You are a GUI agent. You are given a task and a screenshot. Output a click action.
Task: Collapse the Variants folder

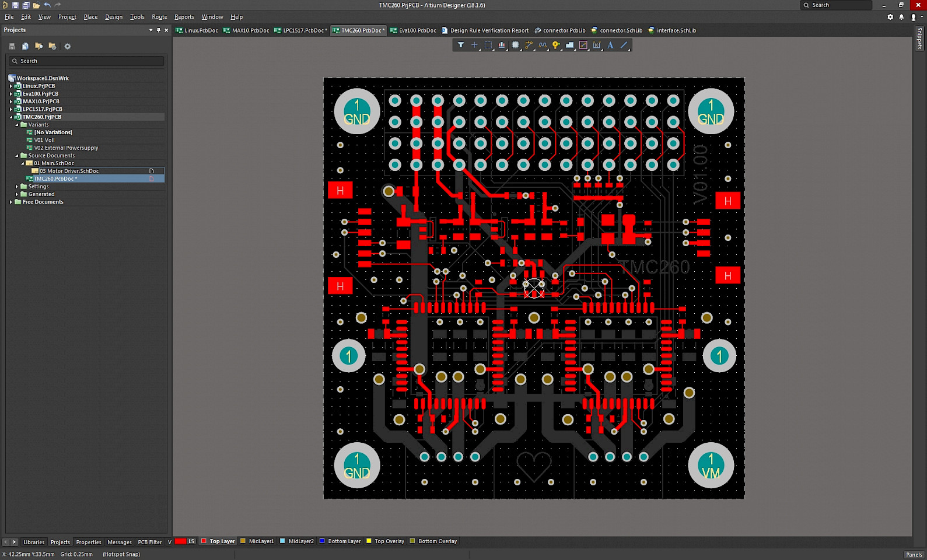point(17,124)
